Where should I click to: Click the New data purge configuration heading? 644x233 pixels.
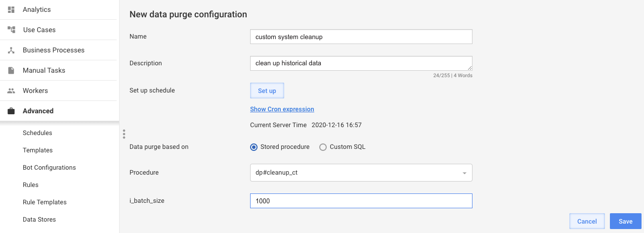click(188, 14)
